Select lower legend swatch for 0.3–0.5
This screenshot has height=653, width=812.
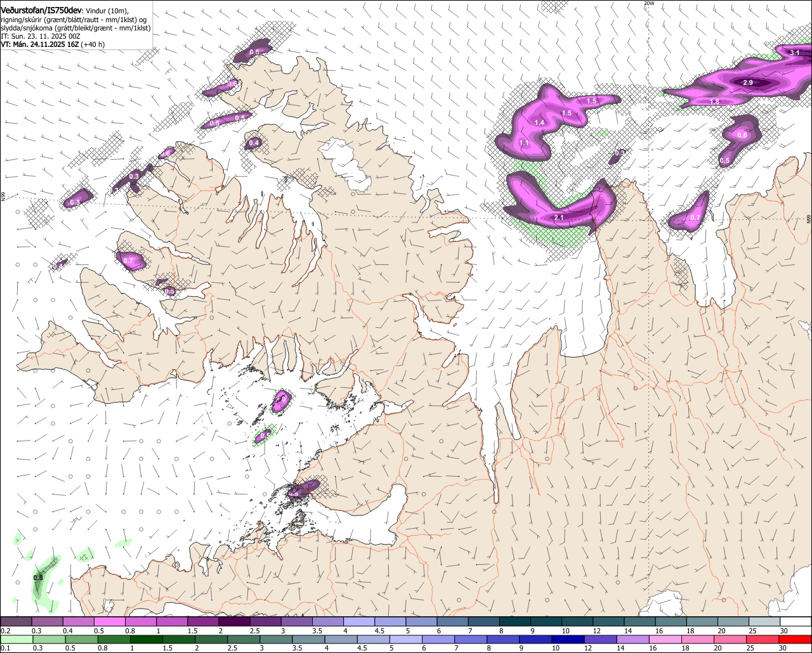click(48, 639)
